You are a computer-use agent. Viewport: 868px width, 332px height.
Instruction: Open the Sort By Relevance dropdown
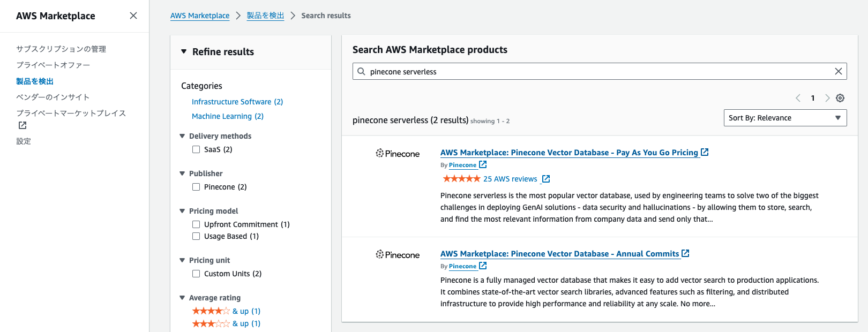(785, 118)
